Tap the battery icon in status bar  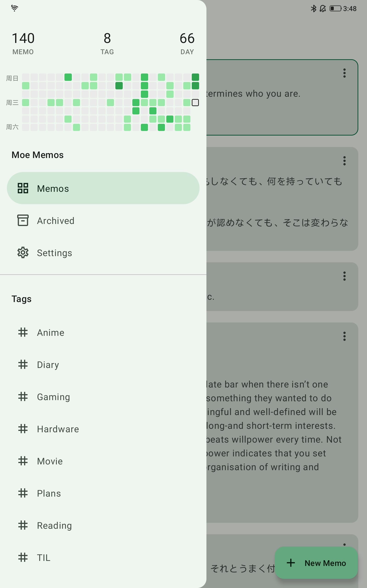point(335,9)
